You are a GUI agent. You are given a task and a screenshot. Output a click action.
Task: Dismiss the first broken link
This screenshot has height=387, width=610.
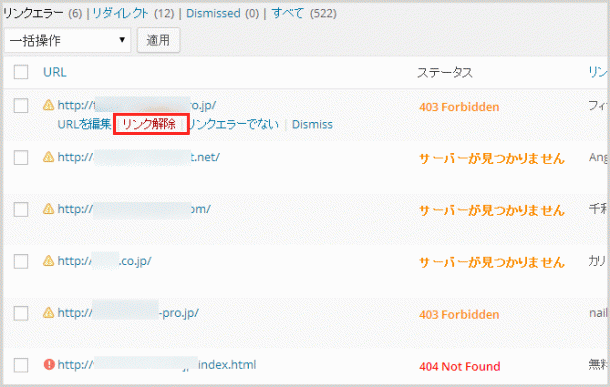pyautogui.click(x=312, y=124)
